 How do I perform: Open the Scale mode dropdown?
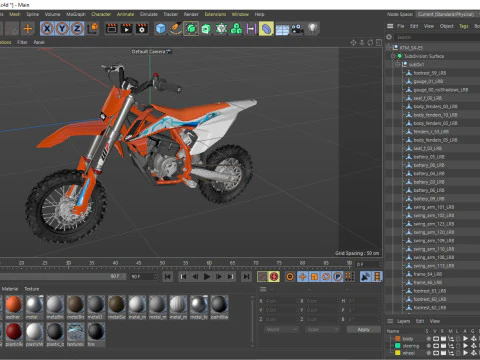coord(322,329)
